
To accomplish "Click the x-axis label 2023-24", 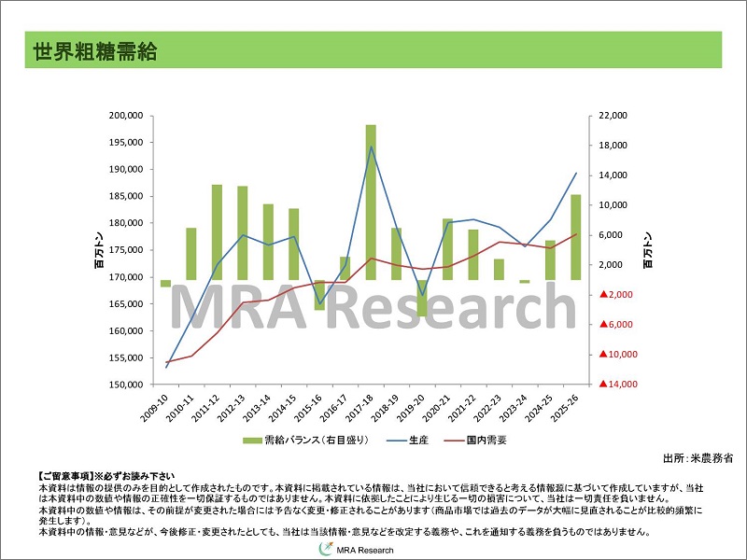I will click(514, 408).
